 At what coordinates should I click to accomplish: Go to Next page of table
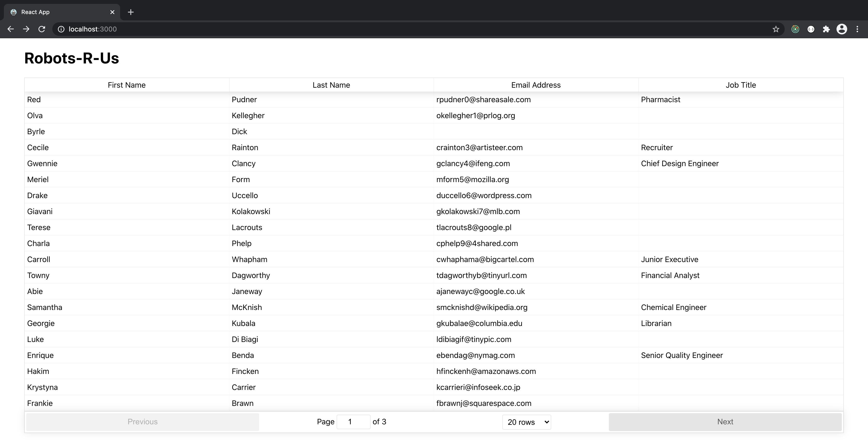click(725, 422)
